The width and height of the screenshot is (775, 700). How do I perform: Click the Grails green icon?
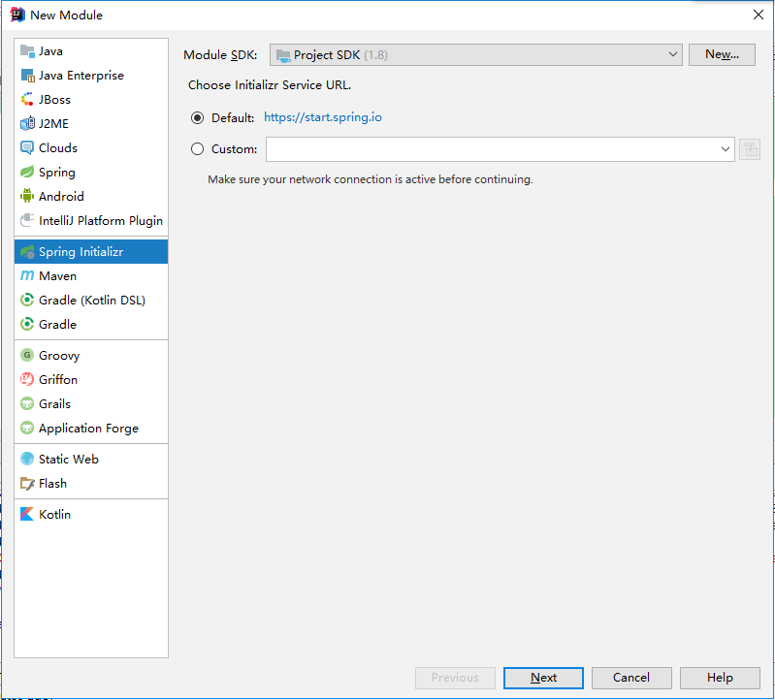click(x=27, y=403)
